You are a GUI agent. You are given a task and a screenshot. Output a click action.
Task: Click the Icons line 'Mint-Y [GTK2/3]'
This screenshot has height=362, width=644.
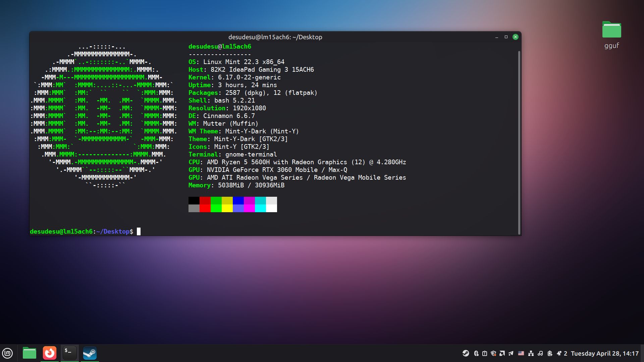tap(242, 146)
